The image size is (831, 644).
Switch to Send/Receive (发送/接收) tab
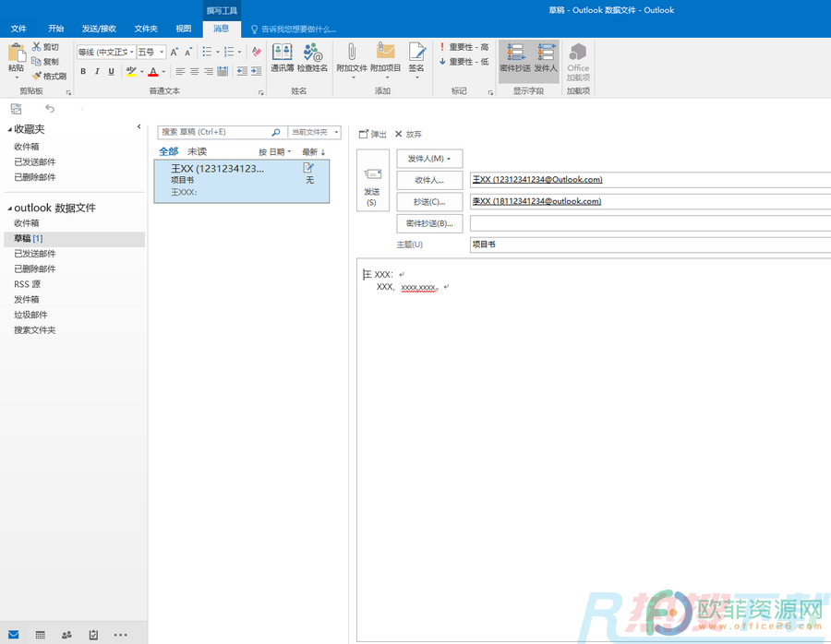[99, 29]
